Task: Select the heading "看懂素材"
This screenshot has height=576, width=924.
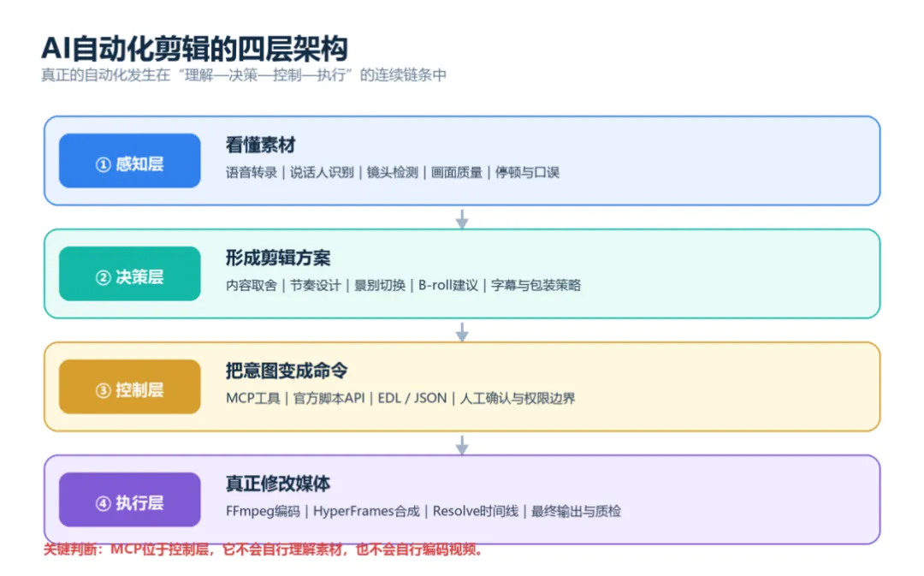Action: (x=260, y=145)
